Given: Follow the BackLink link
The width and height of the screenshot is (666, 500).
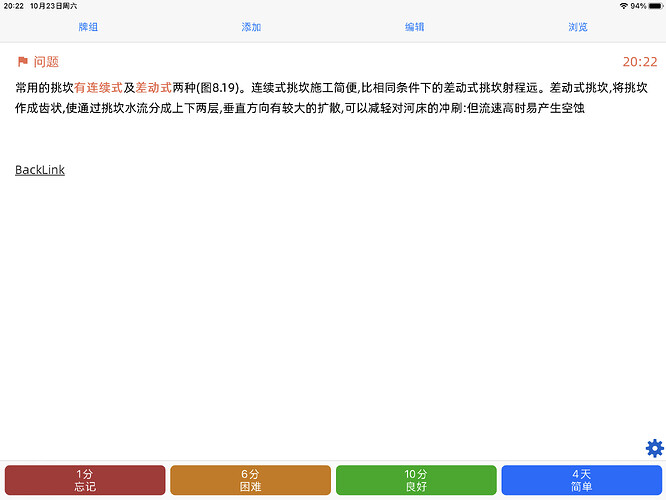Looking at the screenshot, I should [40, 170].
